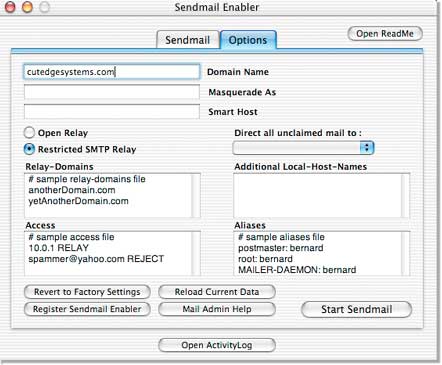The height and width of the screenshot is (365, 442).
Task: Close the Sendmail Enabler window
Action: [x=10, y=7]
